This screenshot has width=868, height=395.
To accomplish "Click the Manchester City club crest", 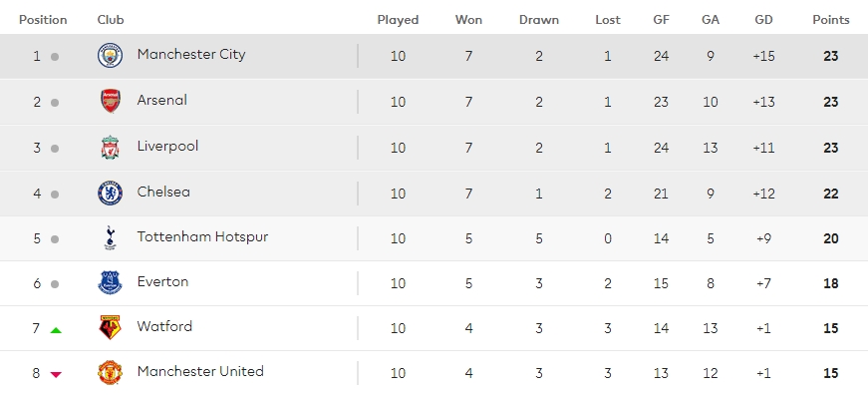I will (x=111, y=56).
